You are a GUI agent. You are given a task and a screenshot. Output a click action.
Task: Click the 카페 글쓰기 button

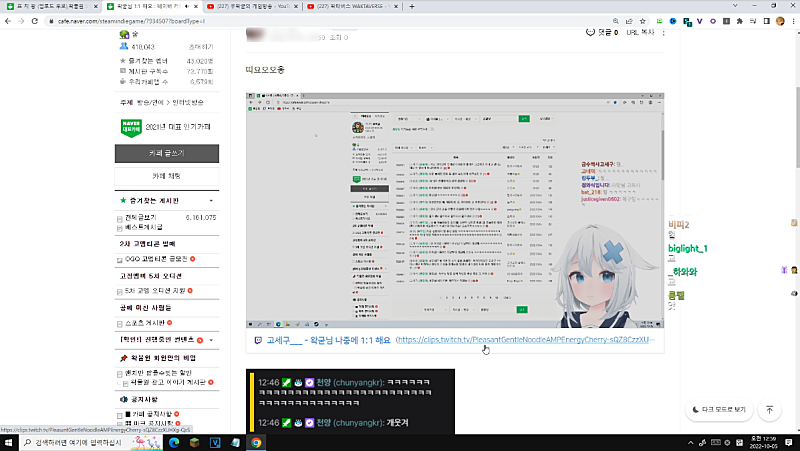167,153
